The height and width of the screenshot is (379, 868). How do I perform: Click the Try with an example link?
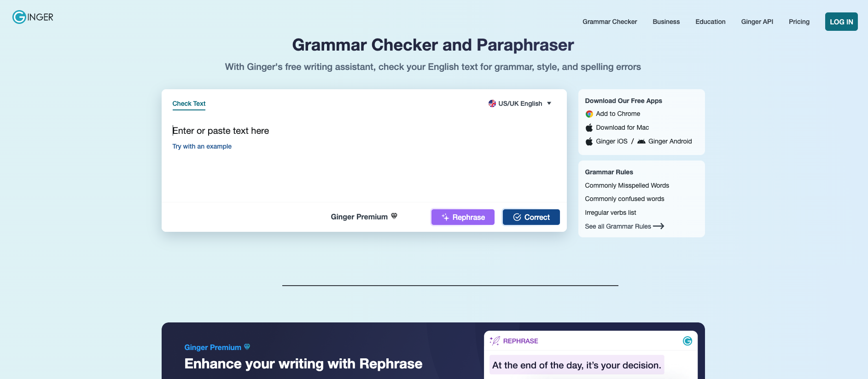click(202, 146)
